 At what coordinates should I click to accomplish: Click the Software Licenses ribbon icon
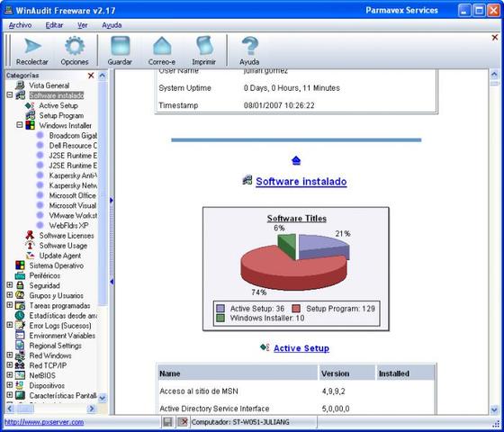click(x=30, y=235)
